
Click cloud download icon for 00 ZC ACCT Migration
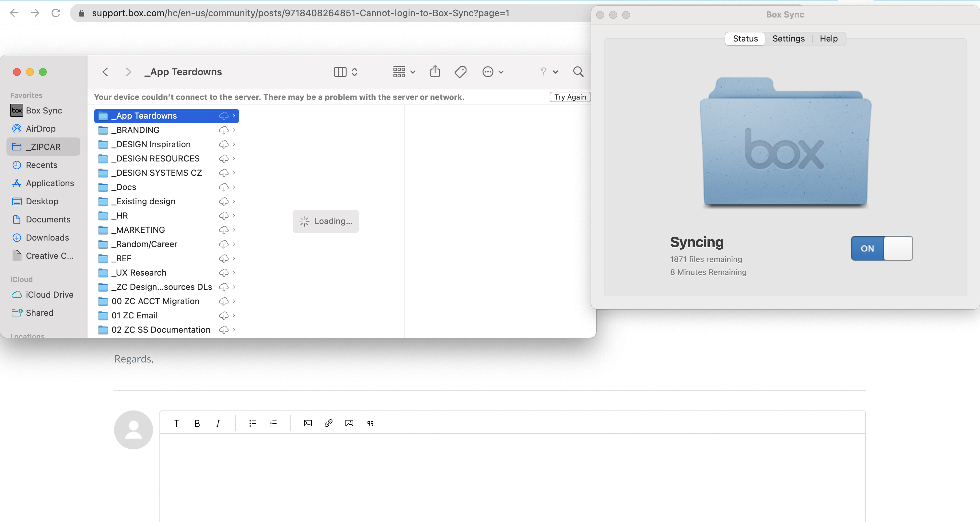[x=224, y=301]
